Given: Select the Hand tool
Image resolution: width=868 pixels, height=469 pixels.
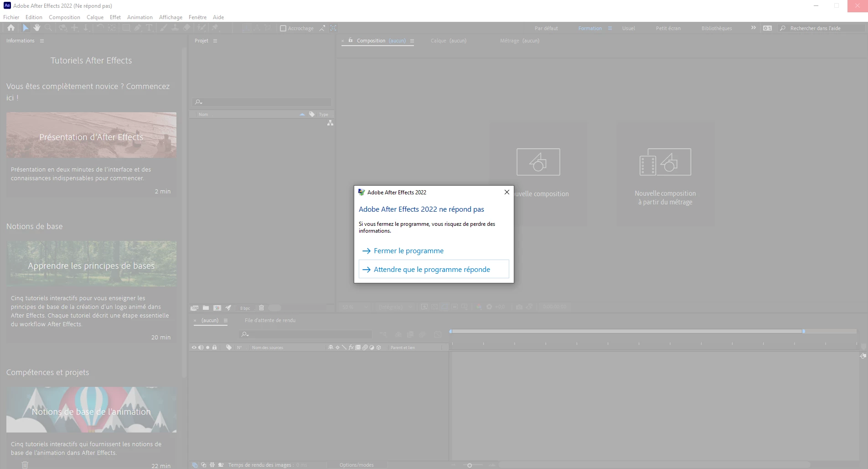Looking at the screenshot, I should click(37, 28).
